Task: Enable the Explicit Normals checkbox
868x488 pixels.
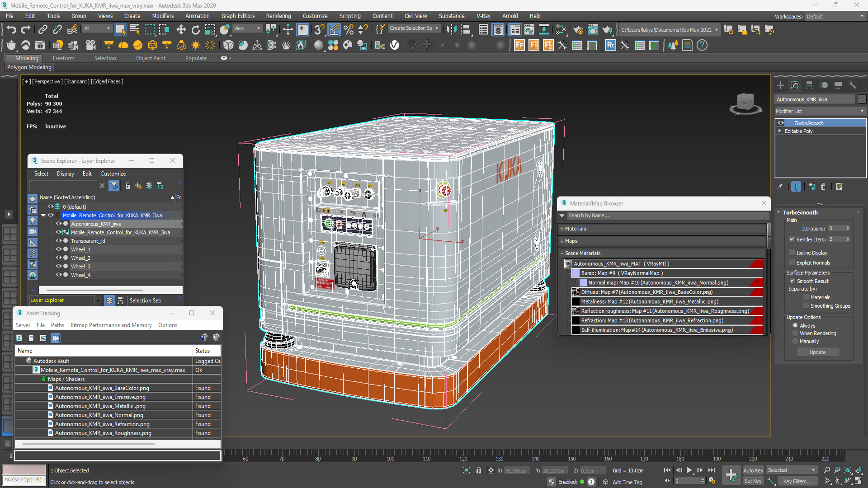Action: 792,263
